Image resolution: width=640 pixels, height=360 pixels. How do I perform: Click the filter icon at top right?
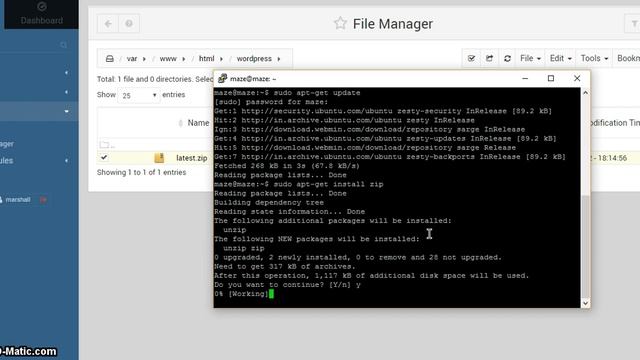click(634, 24)
